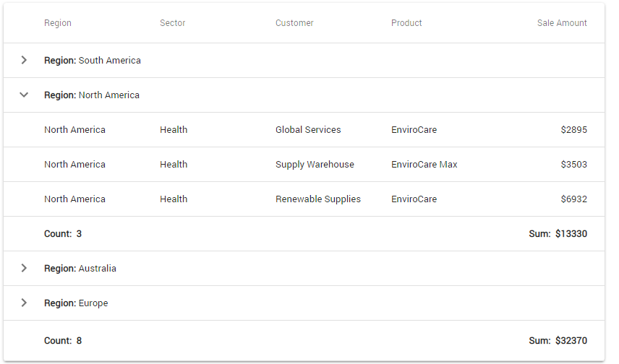Select the Renewable Supplies customer cell
619x364 pixels.
click(x=318, y=199)
